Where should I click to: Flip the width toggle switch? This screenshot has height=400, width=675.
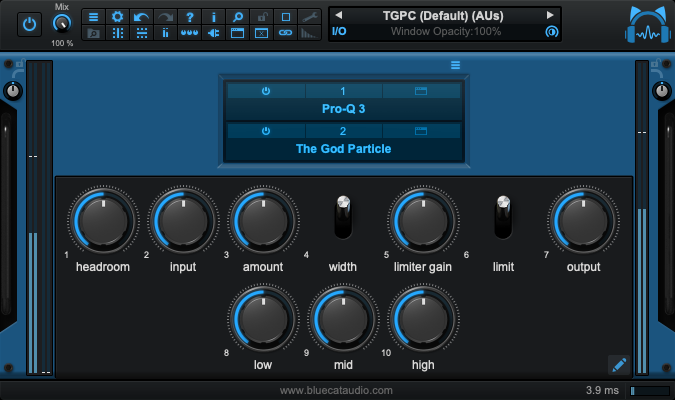[343, 217]
